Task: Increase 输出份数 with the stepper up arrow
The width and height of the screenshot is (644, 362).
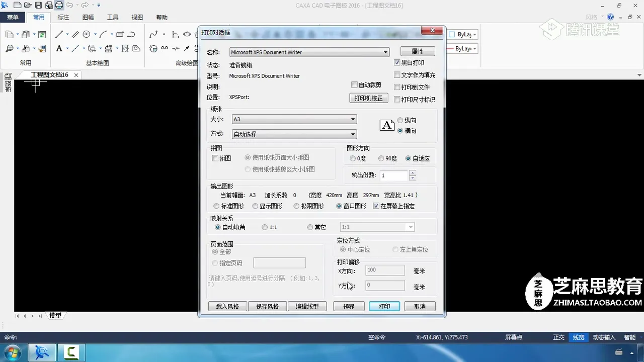Action: (413, 173)
